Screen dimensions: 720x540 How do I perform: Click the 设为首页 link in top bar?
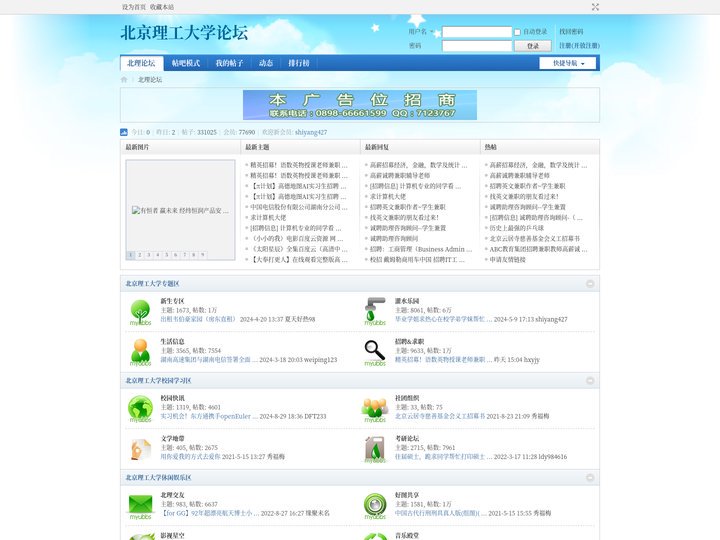click(x=134, y=7)
